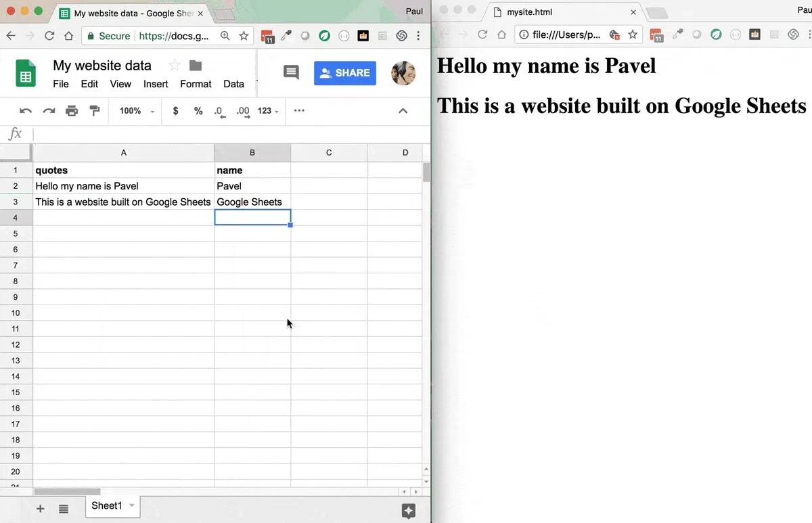Click the redo arrow icon
Viewport: 812px width, 523px height.
coord(49,111)
